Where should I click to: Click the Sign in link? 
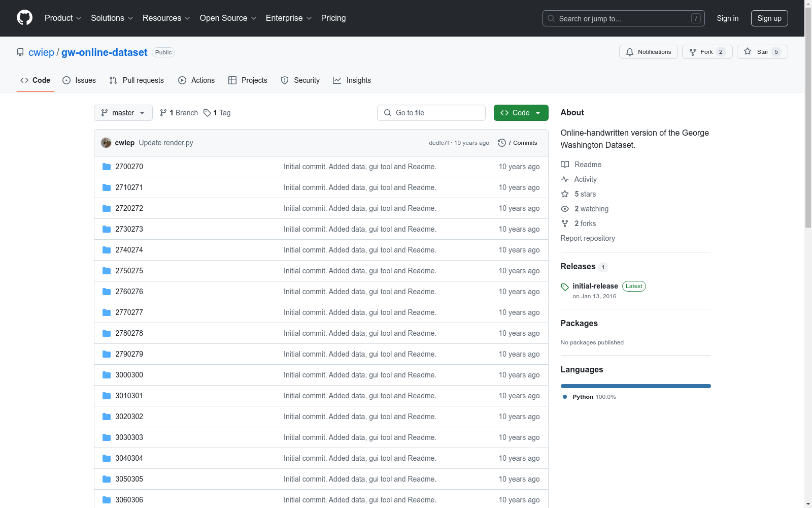tap(728, 18)
